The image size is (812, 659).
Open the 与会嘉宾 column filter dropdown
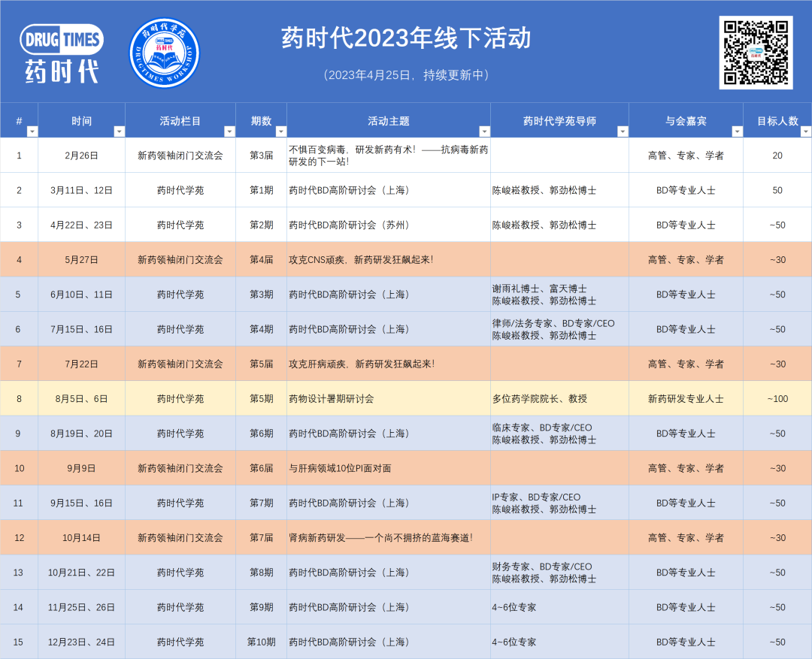pyautogui.click(x=737, y=131)
